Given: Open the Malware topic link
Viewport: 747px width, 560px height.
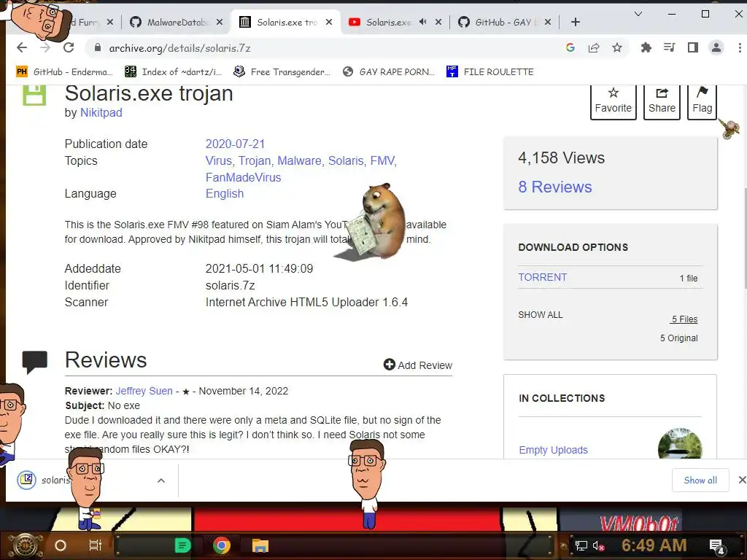Looking at the screenshot, I should click(x=301, y=161).
